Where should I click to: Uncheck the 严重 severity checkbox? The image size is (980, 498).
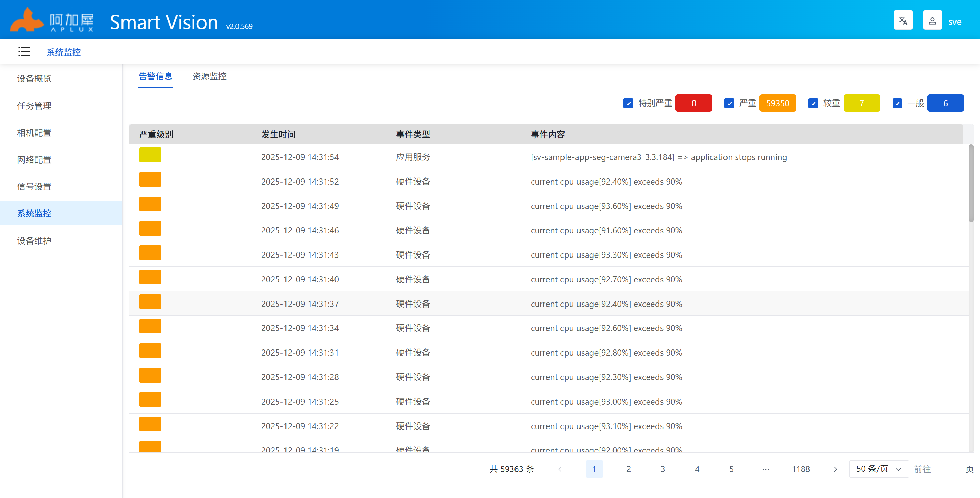tap(729, 103)
